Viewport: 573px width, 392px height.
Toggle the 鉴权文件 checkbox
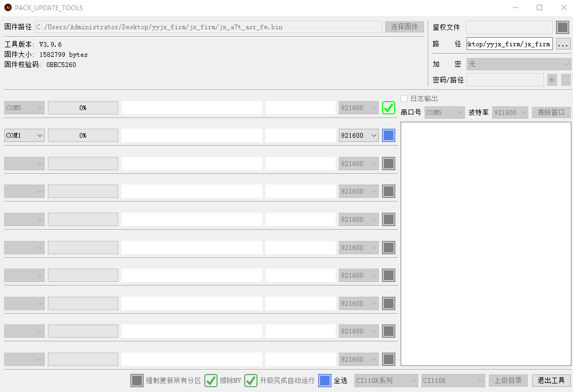(x=562, y=27)
